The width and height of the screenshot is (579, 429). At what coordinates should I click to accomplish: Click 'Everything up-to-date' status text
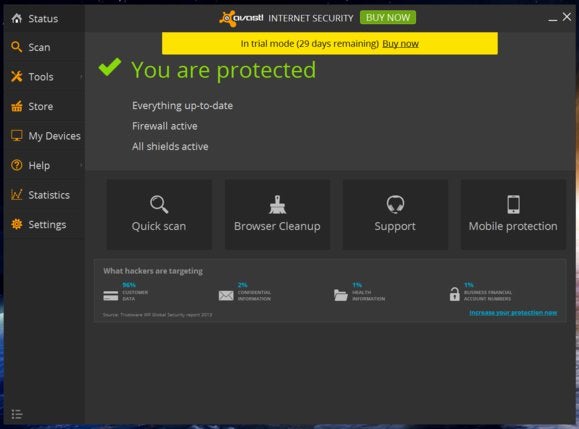click(x=182, y=106)
